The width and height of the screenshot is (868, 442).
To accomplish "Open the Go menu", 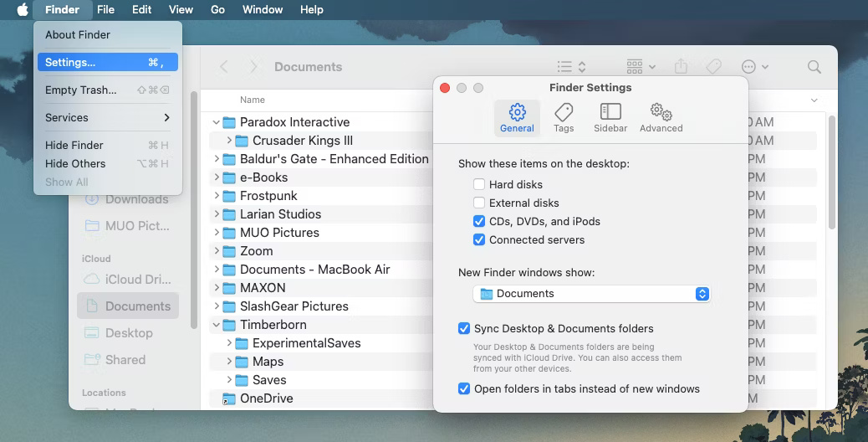I will (x=217, y=9).
